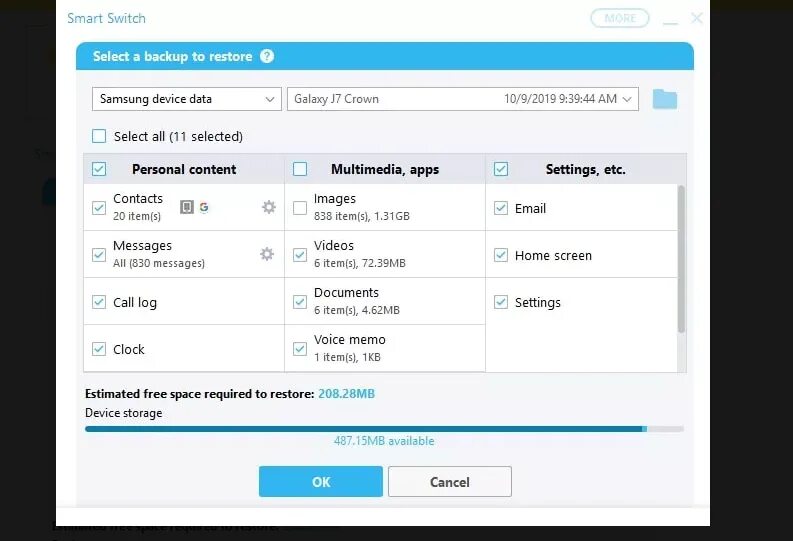This screenshot has height=541, width=793.
Task: Close the Smart Switch window
Action: point(696,18)
